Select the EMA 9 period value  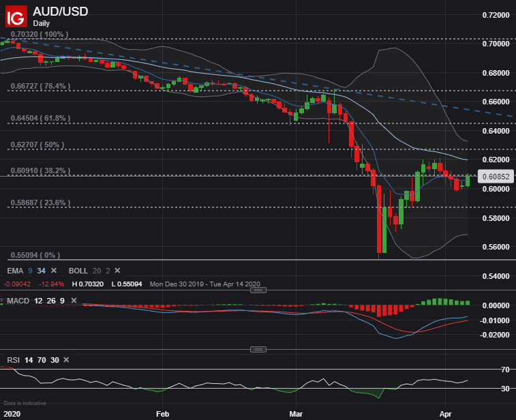click(x=29, y=271)
